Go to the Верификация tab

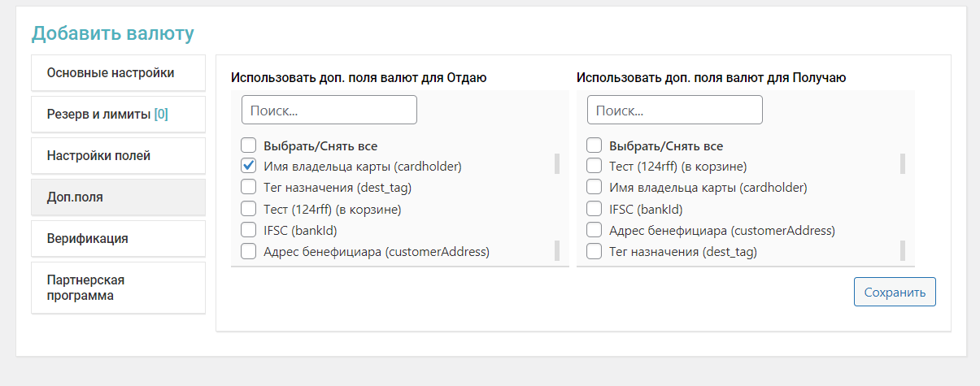[x=118, y=239]
